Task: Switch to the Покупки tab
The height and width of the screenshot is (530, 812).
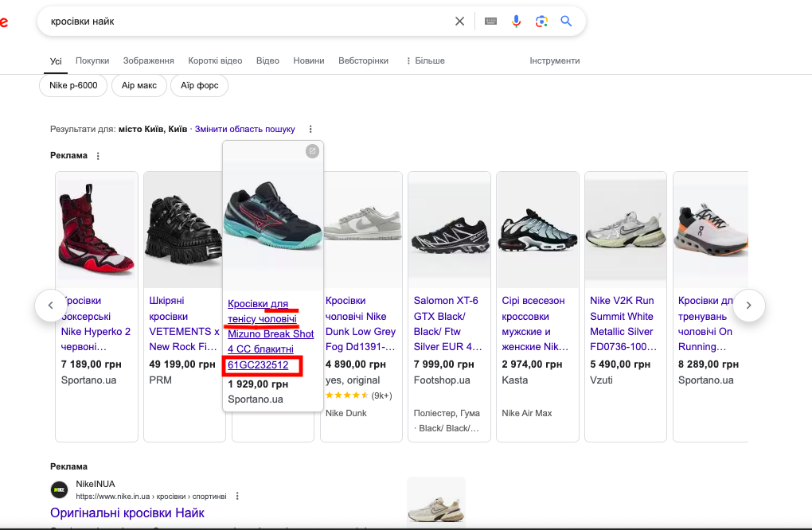Action: [x=92, y=60]
